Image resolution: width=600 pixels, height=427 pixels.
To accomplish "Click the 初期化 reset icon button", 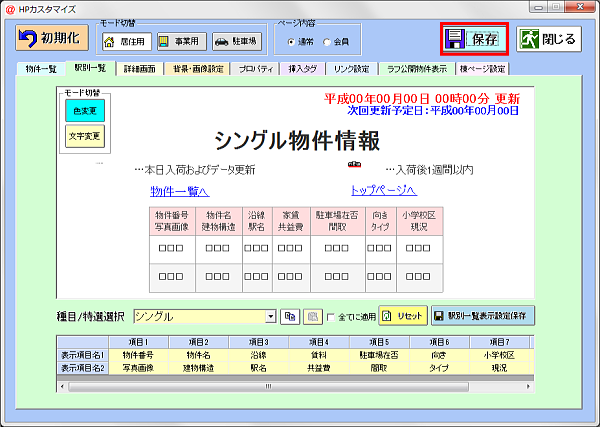I will tap(52, 38).
